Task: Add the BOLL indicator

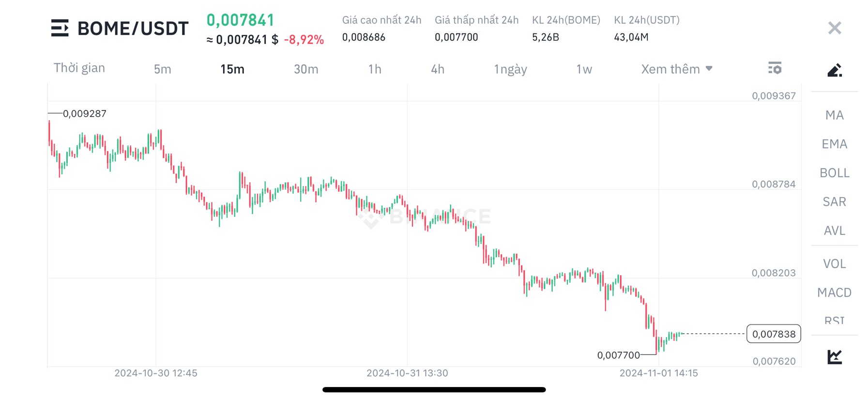Action: tap(834, 173)
